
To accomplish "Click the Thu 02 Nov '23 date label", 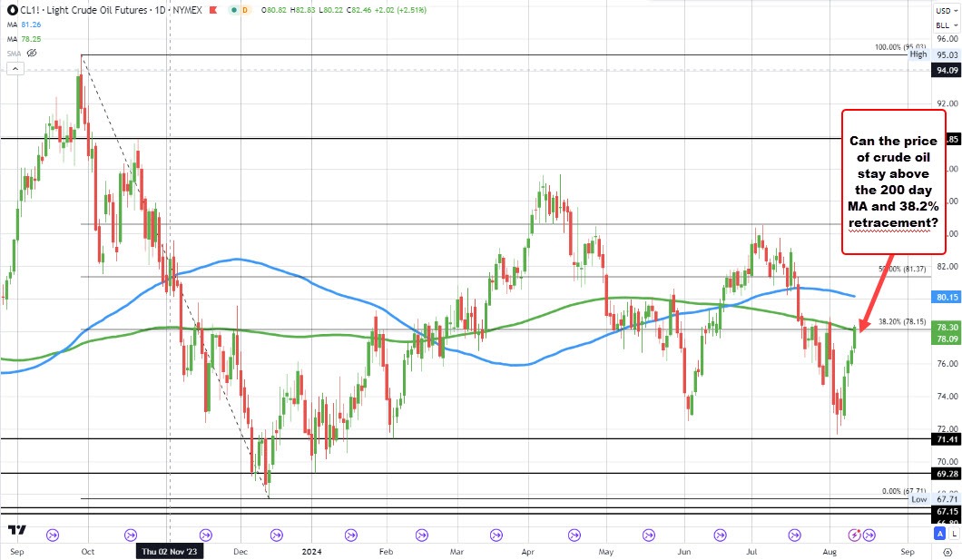I will point(170,552).
